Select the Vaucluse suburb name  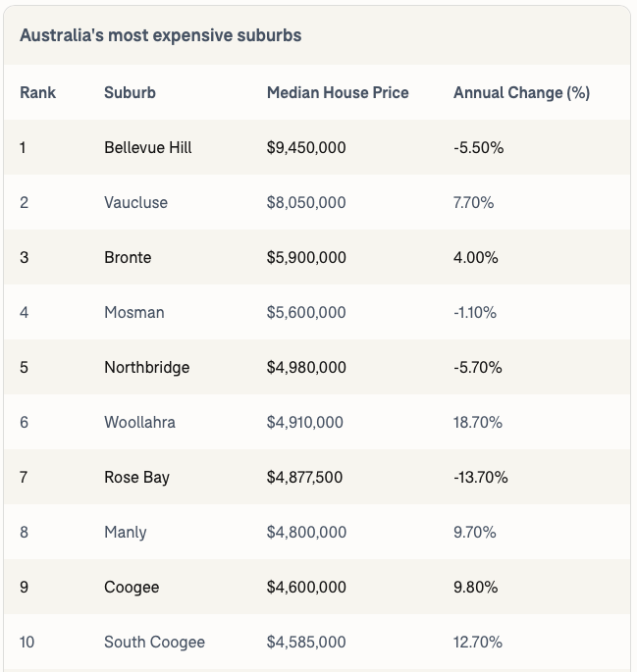click(x=135, y=203)
